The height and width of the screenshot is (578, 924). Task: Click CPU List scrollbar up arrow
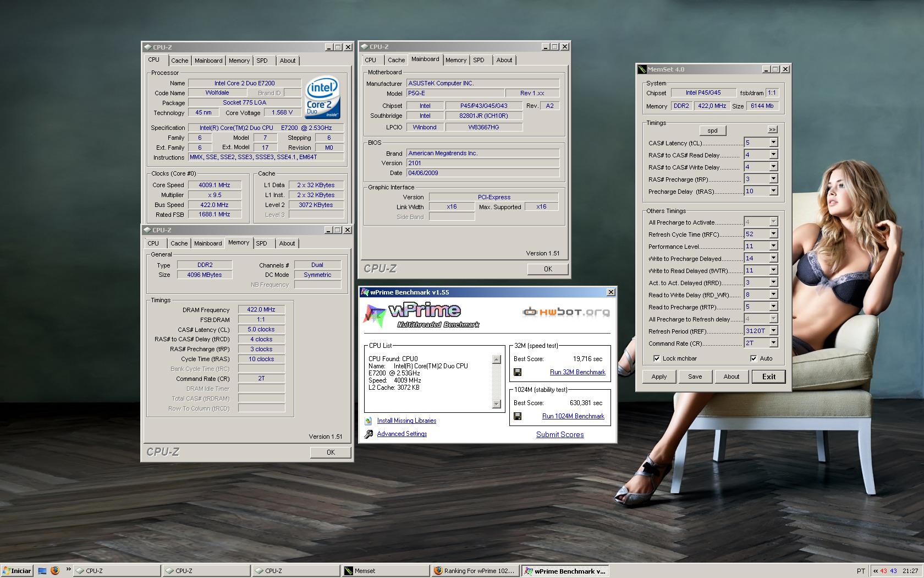point(496,359)
